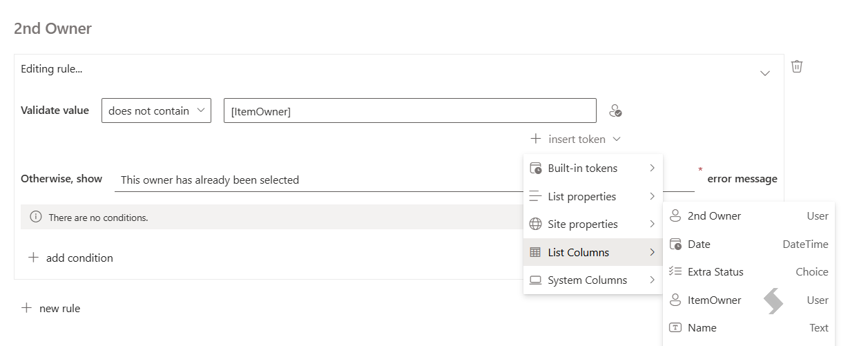
Task: Open the 'does not contain' operator dropdown
Action: click(157, 110)
